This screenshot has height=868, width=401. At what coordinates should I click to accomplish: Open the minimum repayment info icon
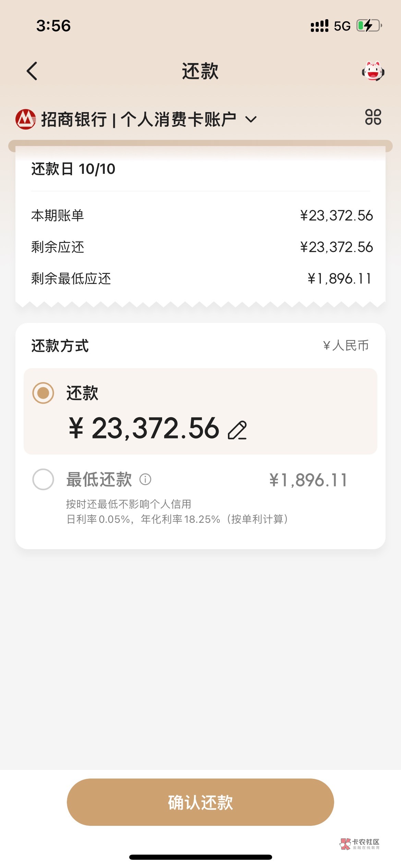tap(145, 479)
